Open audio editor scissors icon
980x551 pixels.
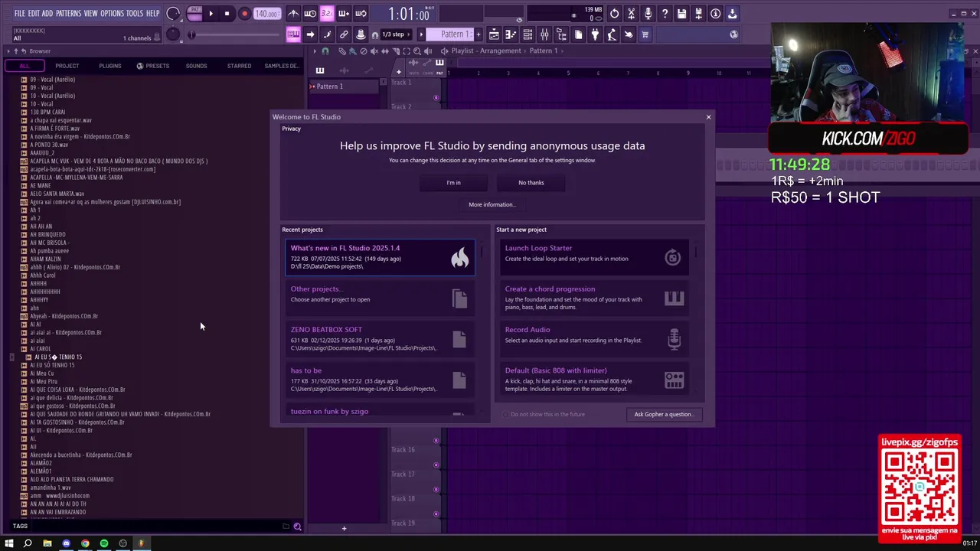point(631,14)
